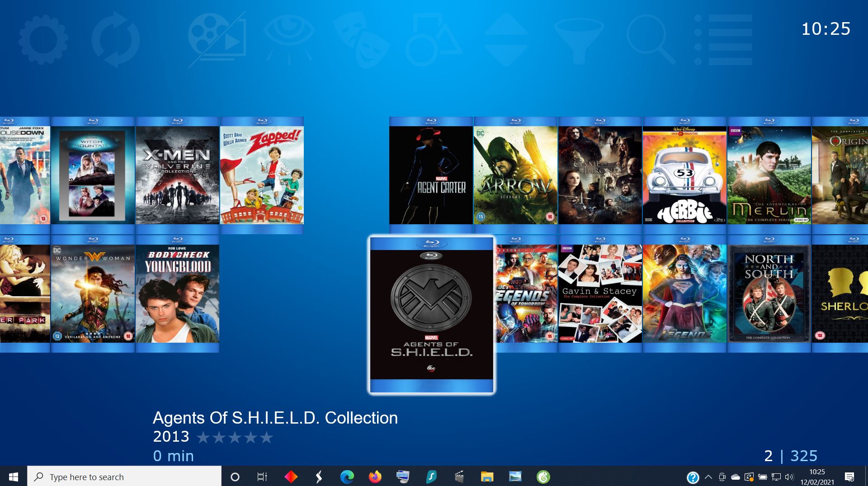Screen dimensions: 868x486
Task: Open the teal S taskbar app
Action: click(431, 477)
